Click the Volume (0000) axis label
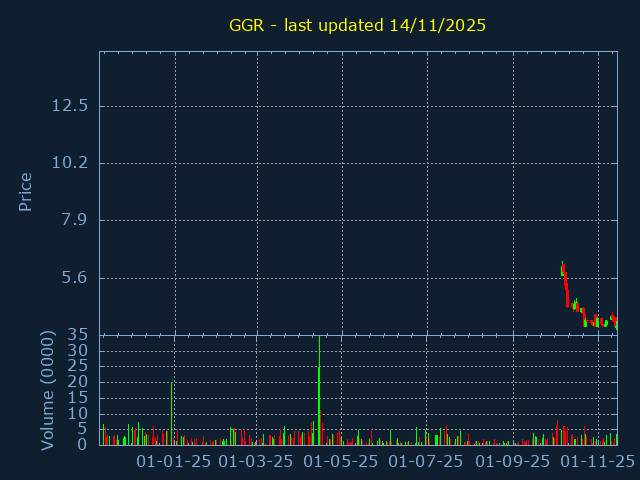The height and width of the screenshot is (480, 640). (x=47, y=391)
